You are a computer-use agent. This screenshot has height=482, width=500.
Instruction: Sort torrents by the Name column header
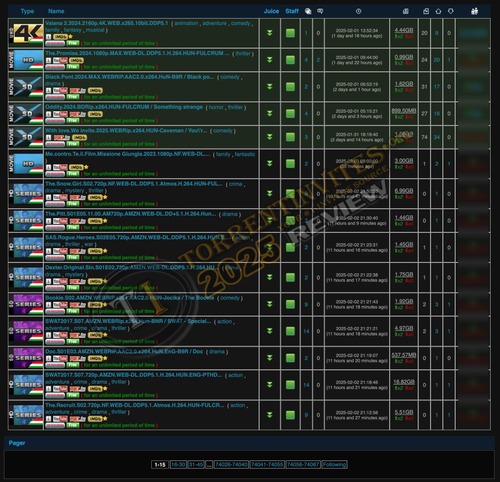pos(56,11)
